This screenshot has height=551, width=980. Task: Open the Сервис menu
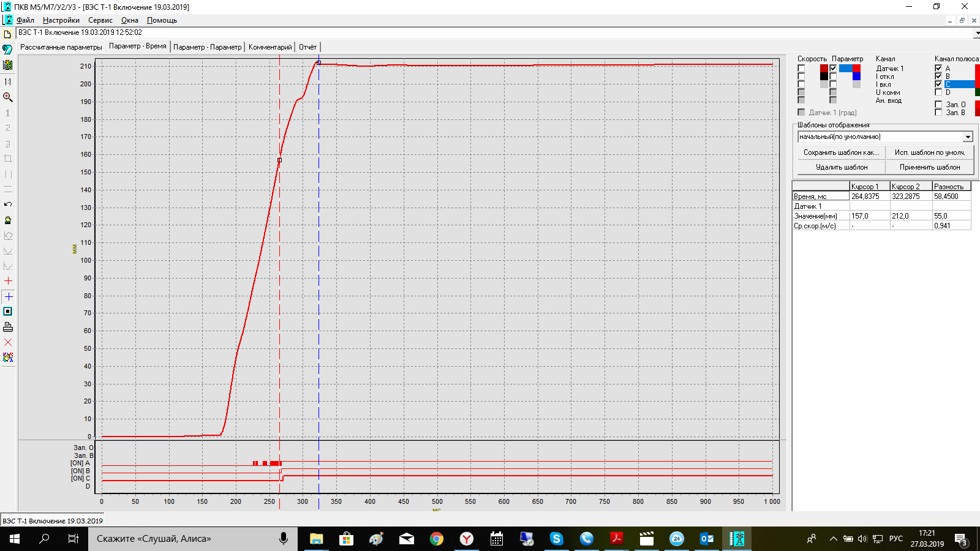click(x=100, y=20)
